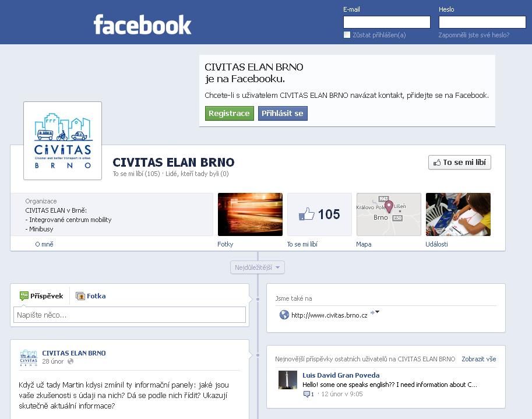Screen dimensions: 532x419
Task: Click the green Registrace button
Action: [x=230, y=113]
